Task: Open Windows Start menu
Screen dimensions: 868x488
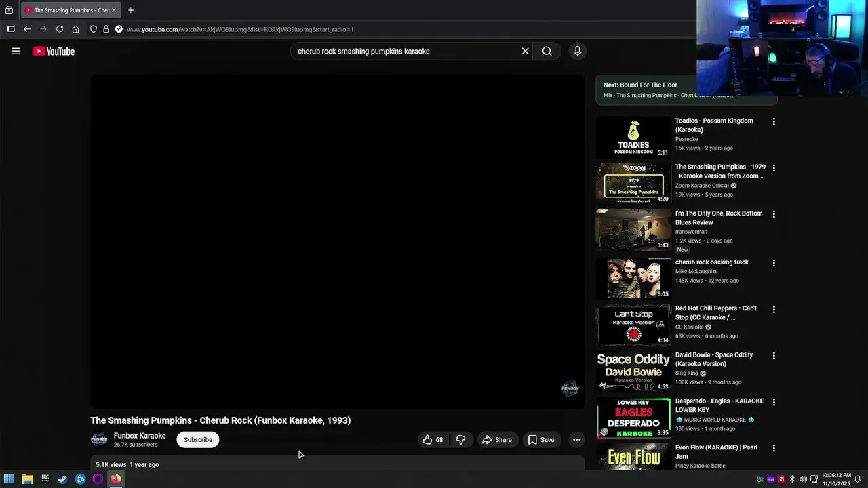Action: point(9,479)
